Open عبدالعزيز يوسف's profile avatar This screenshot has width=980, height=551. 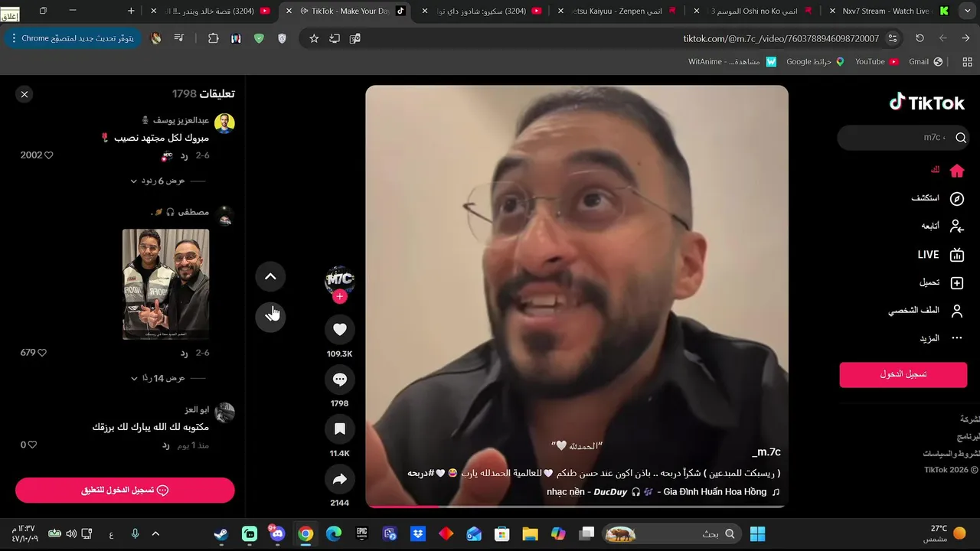(x=224, y=123)
